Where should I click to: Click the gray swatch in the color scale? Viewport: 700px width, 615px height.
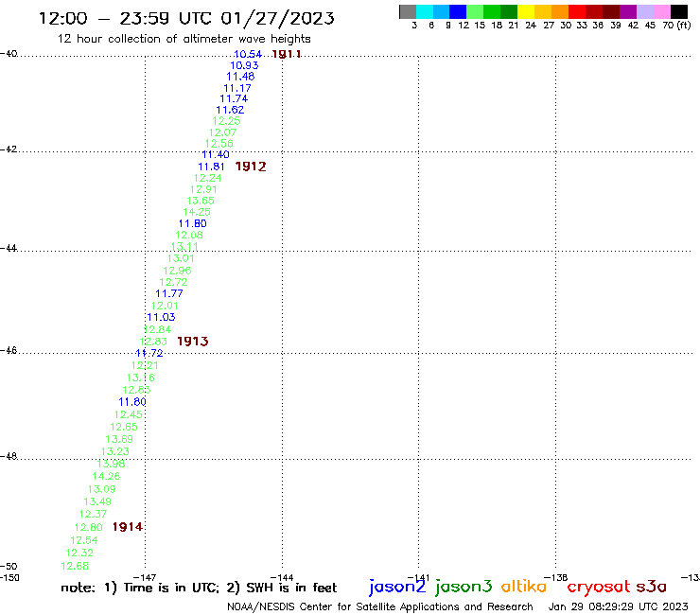[x=408, y=11]
